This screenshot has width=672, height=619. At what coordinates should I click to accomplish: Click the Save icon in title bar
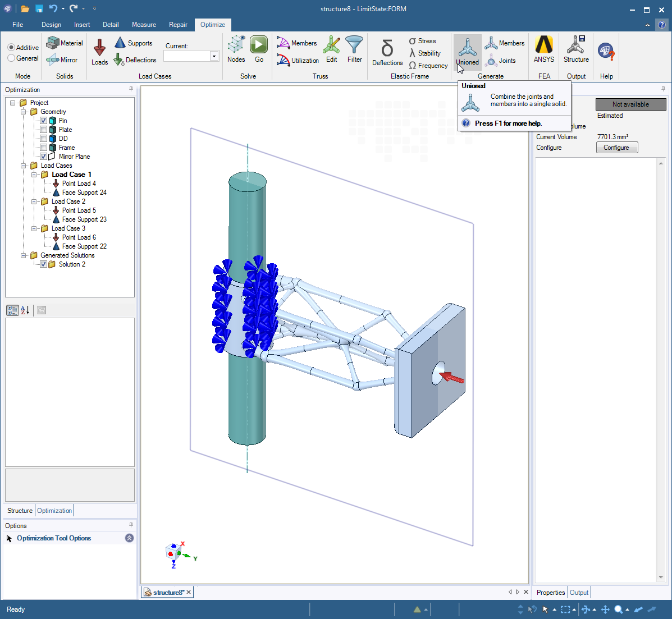[x=39, y=8]
